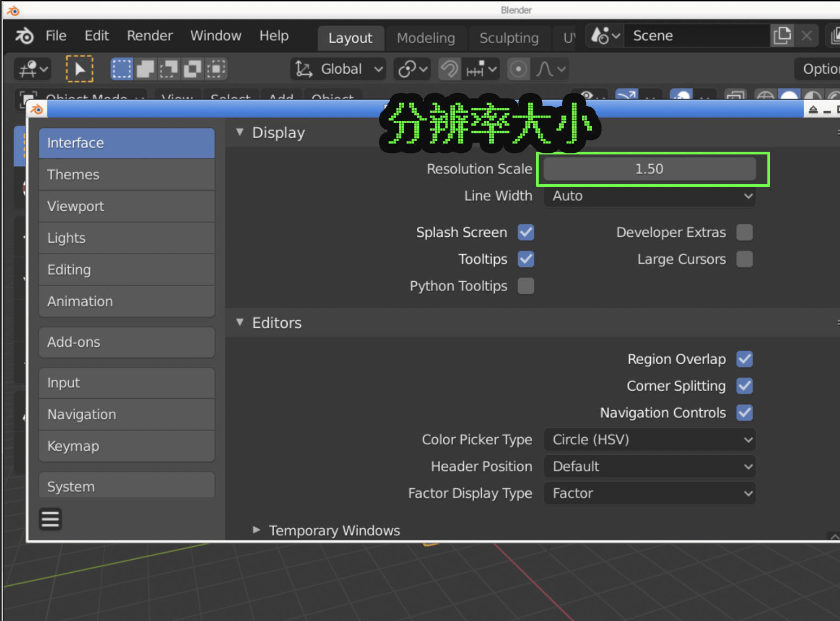840x621 pixels.
Task: Click the Blender icon in the Preferences title bar
Action: (x=37, y=109)
